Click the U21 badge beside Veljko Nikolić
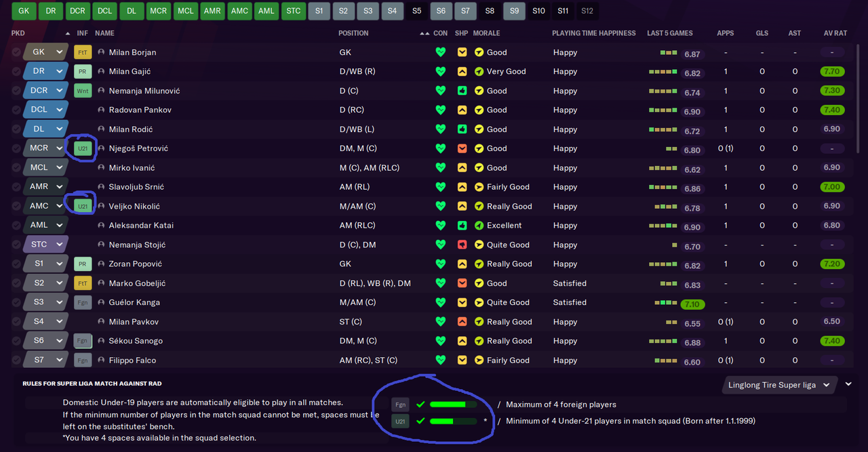Image resolution: width=868 pixels, height=452 pixels. [82, 206]
